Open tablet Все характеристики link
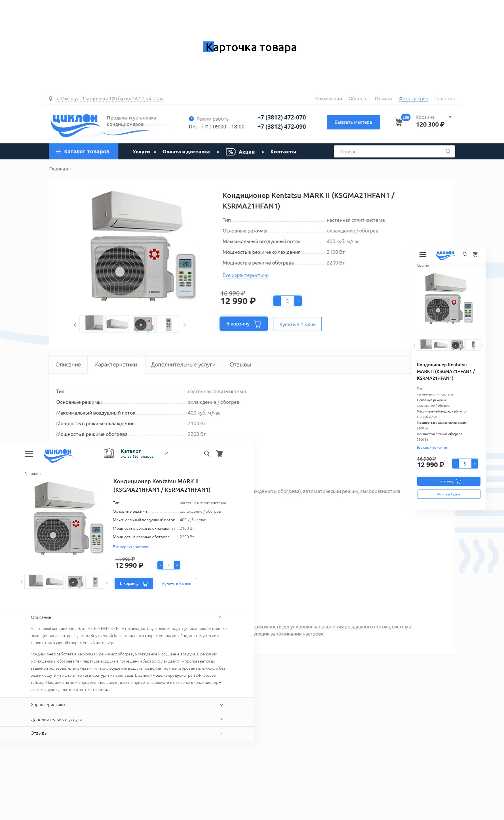The image size is (504, 820). pyautogui.click(x=131, y=547)
